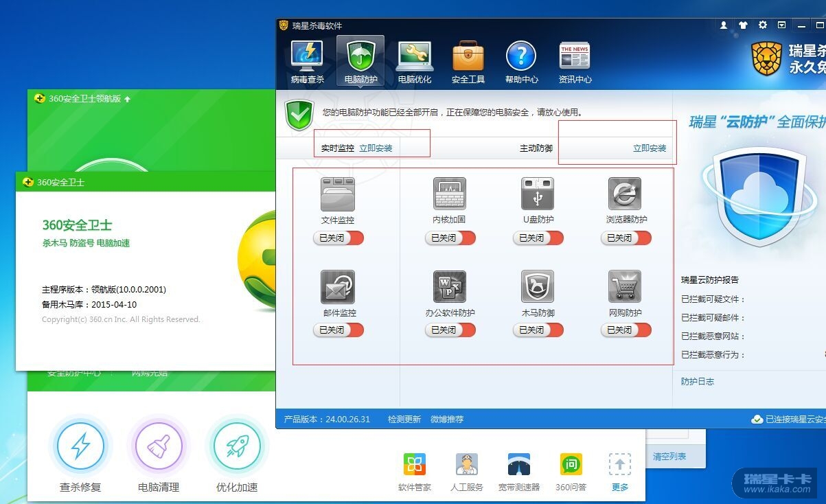The image size is (826, 504).
Task: Toggle the 浏览器防护 switch
Action: tap(626, 238)
